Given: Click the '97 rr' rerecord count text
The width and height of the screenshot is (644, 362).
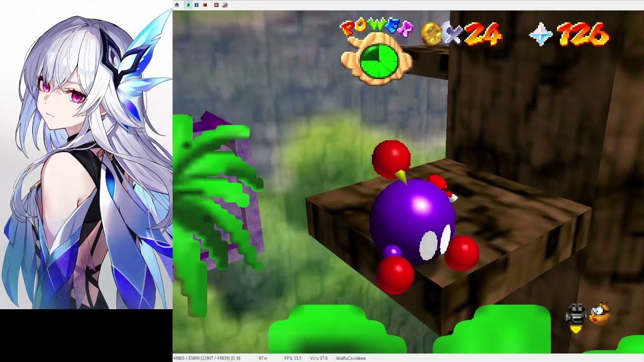Looking at the screenshot, I should click(263, 358).
